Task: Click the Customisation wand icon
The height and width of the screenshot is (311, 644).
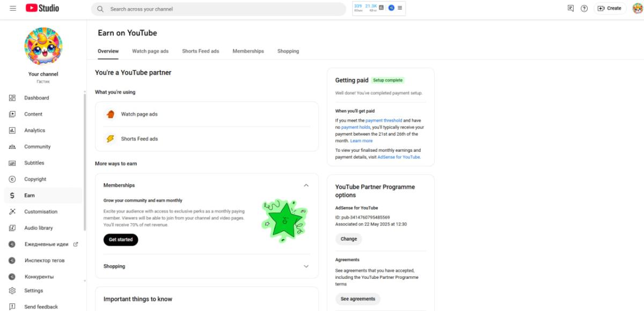Action: coord(12,212)
